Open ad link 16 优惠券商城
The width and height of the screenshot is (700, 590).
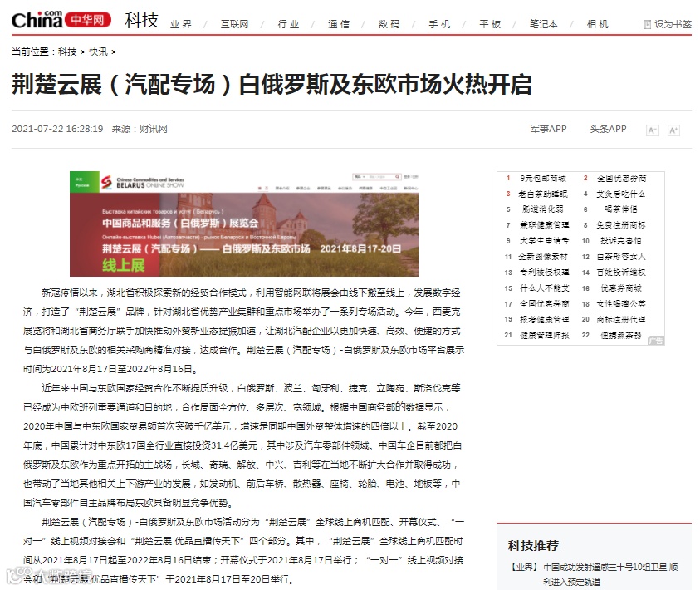pyautogui.click(x=620, y=288)
